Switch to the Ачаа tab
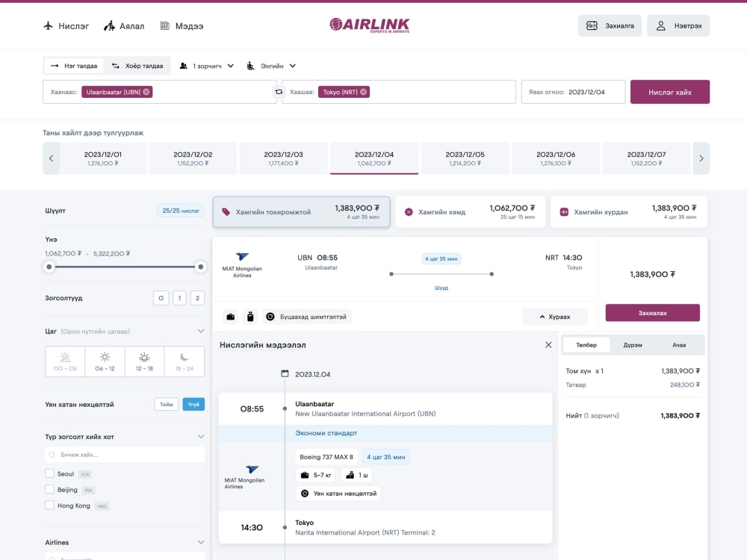The width and height of the screenshot is (747, 560). [679, 345]
